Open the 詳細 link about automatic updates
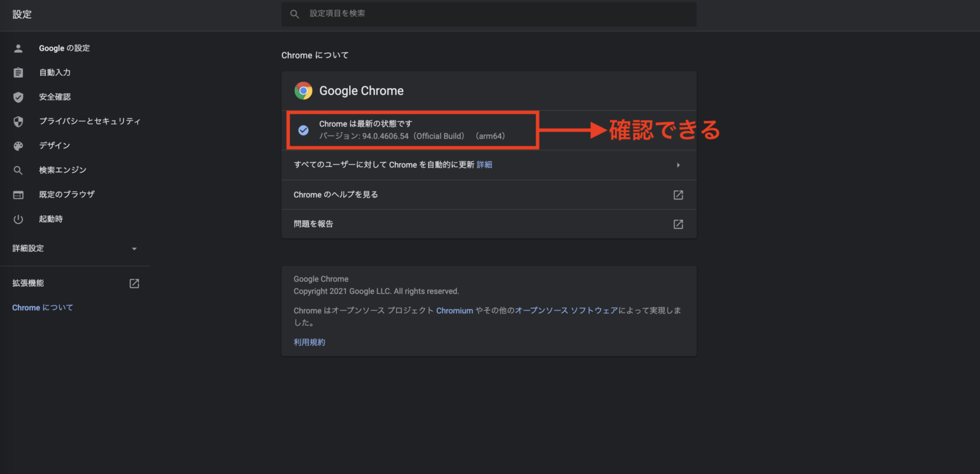 point(484,165)
